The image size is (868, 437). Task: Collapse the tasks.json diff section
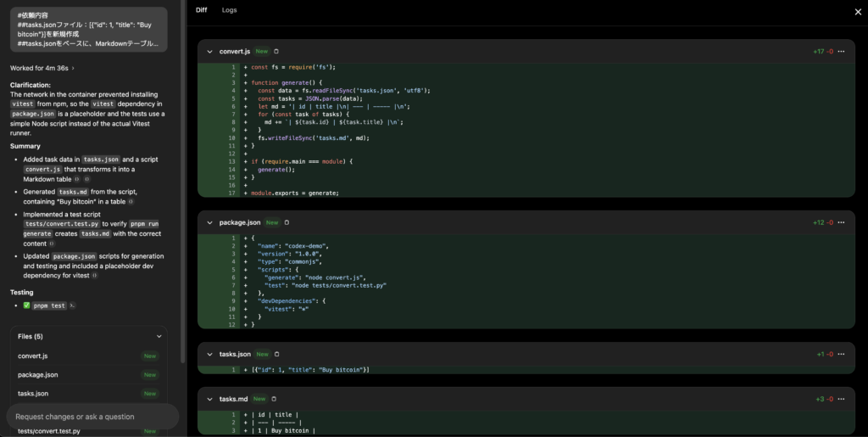coord(210,355)
